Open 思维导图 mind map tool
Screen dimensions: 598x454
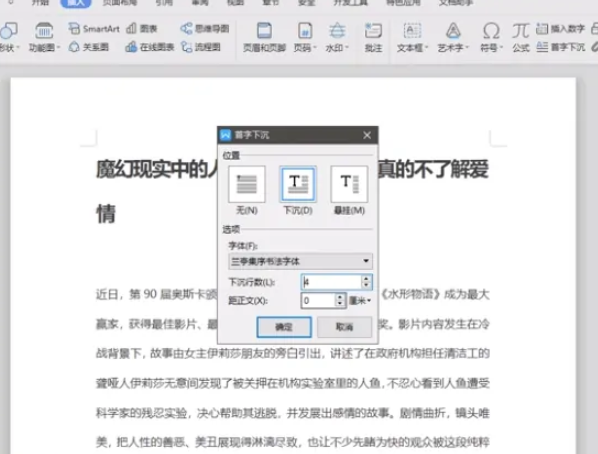(x=205, y=29)
